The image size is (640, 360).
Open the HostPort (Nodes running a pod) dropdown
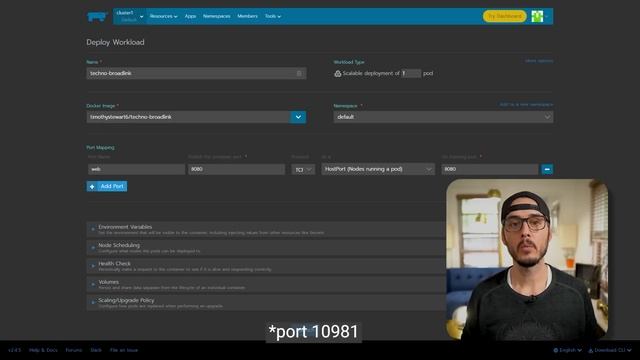pos(378,169)
